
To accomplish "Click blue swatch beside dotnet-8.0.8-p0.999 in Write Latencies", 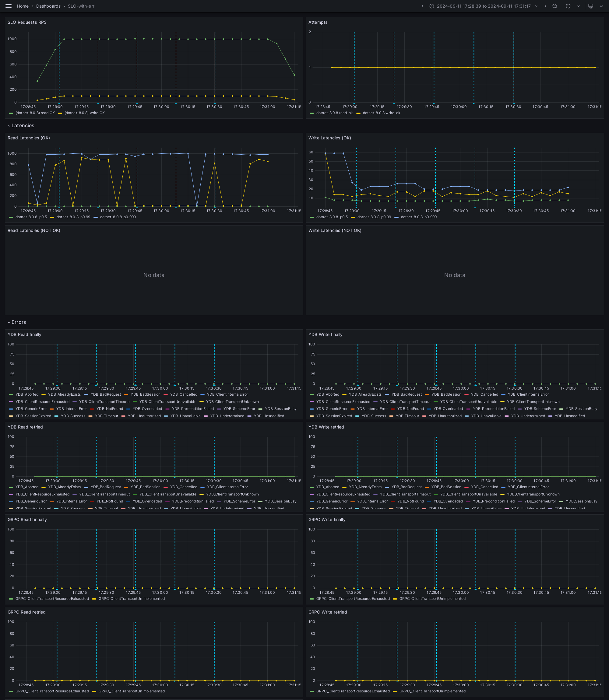I will (396, 217).
